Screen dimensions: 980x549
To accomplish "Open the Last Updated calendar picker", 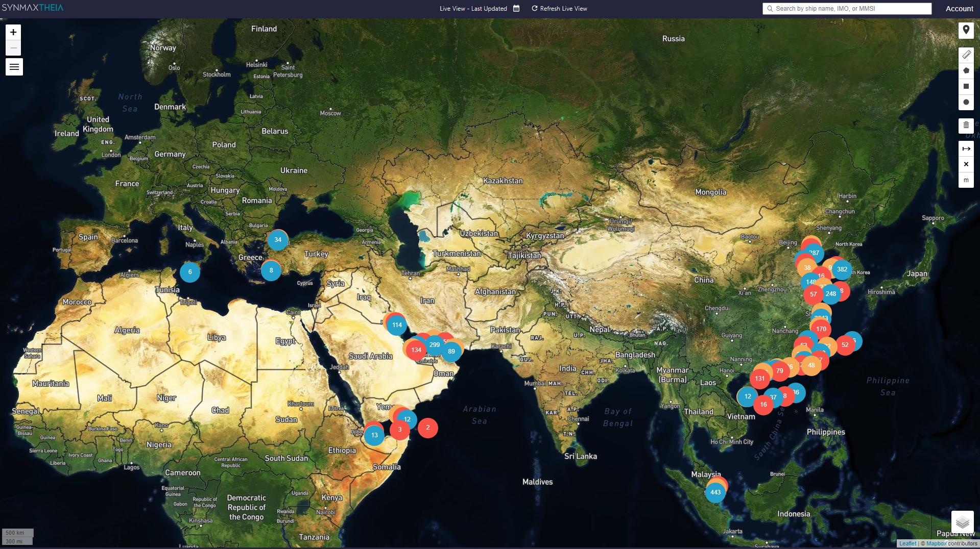I will pos(516,9).
